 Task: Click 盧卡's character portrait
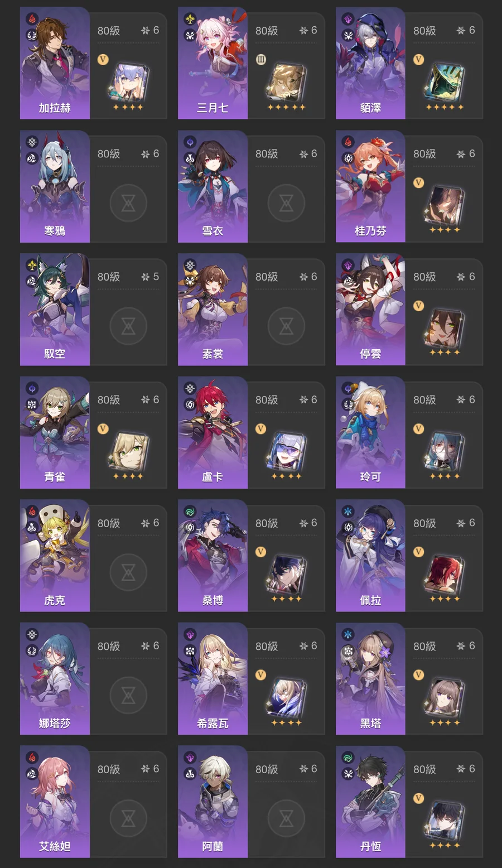click(x=213, y=432)
